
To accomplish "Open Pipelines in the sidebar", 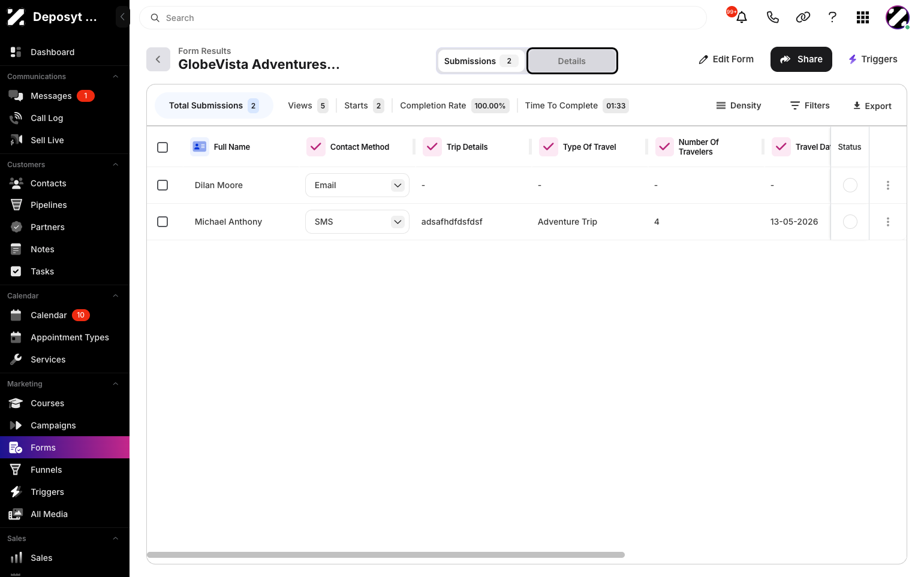I will 65,205.
